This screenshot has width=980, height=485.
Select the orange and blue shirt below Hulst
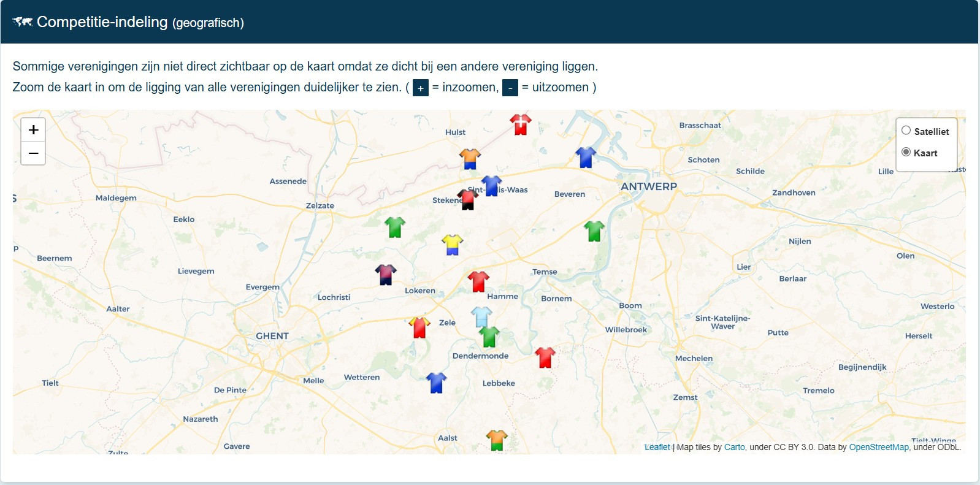coord(470,159)
